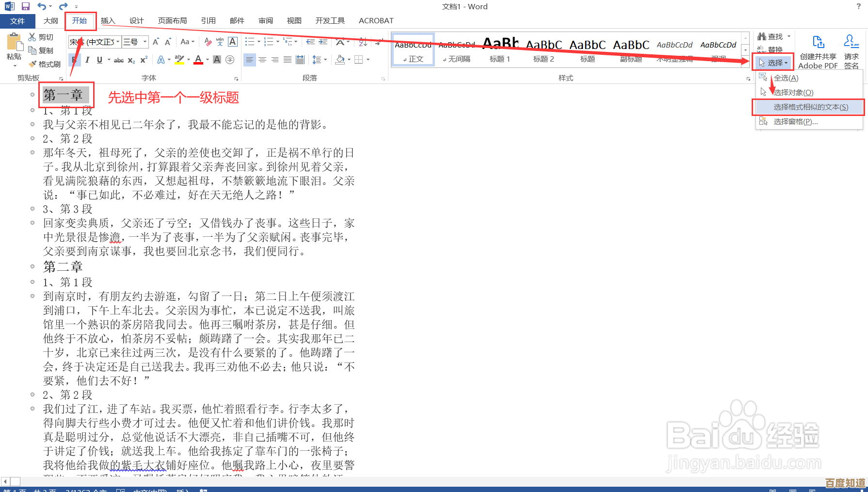Viewport: 868px width, 492px height.
Task: Click the Save icon in the quick access toolbar
Action: point(26,6)
